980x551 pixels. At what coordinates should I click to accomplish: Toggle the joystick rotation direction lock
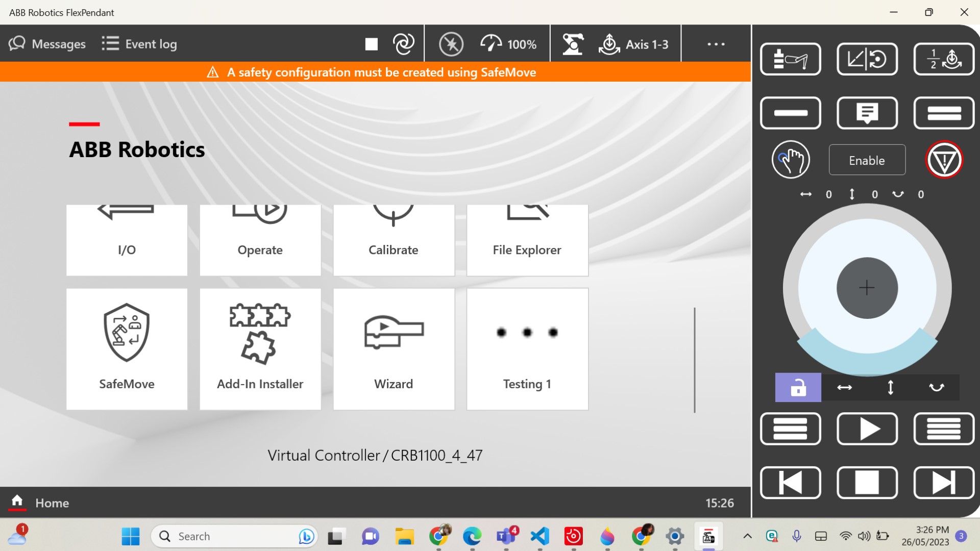[936, 388]
